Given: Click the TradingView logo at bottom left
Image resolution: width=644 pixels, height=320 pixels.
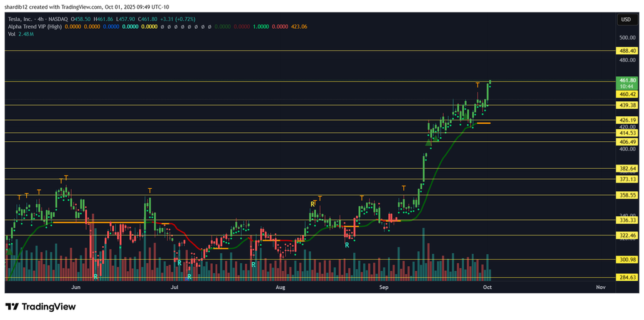Looking at the screenshot, I should pos(41,307).
